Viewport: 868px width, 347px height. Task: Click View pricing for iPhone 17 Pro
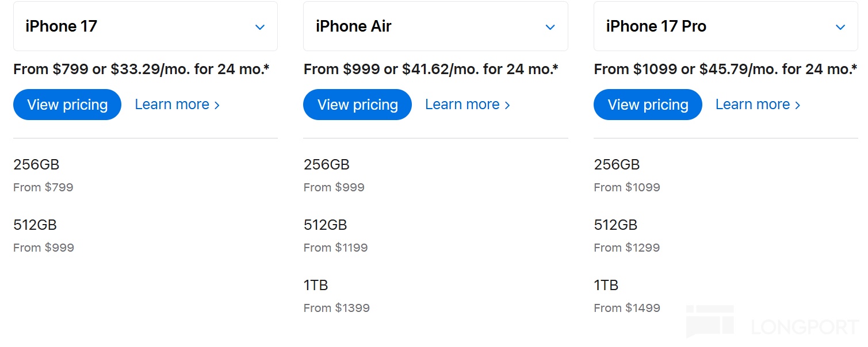(x=648, y=105)
